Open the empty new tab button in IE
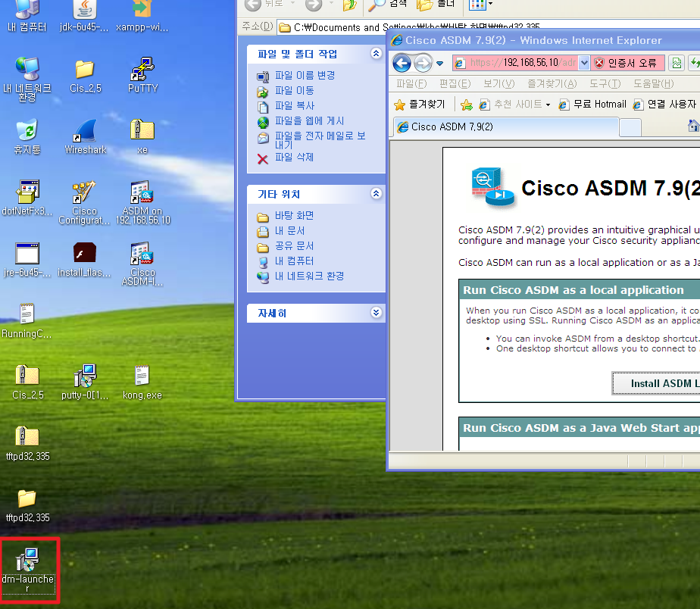Viewport: 700px width, 609px height. (630, 128)
